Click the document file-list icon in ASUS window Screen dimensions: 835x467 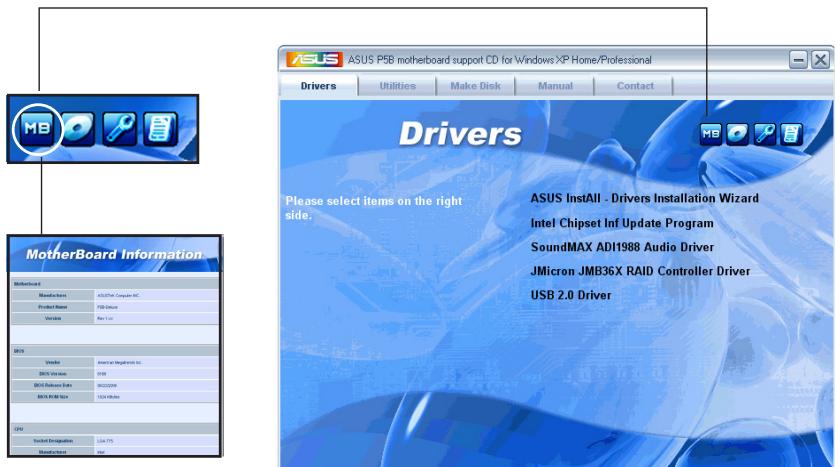[791, 134]
